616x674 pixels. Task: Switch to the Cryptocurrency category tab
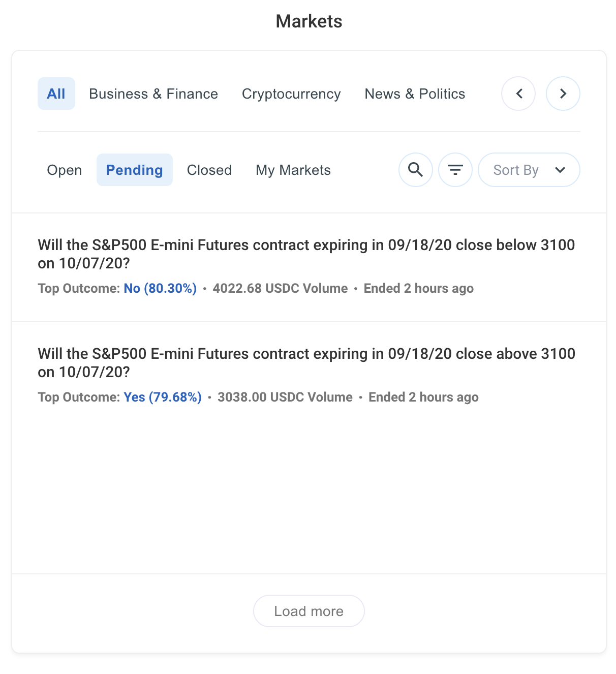(291, 94)
